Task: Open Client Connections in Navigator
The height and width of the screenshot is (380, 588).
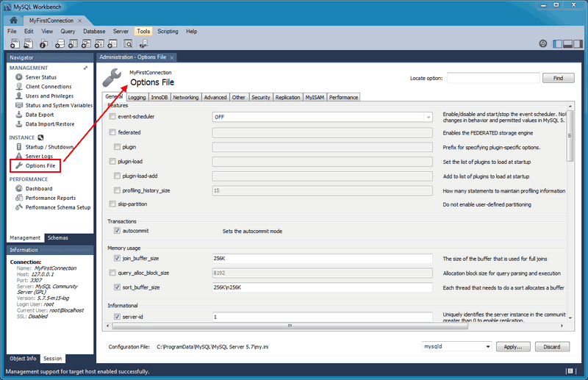Action: pyautogui.click(x=49, y=87)
